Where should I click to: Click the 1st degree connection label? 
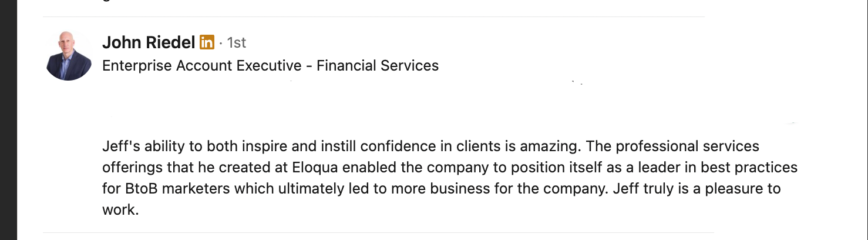237,43
